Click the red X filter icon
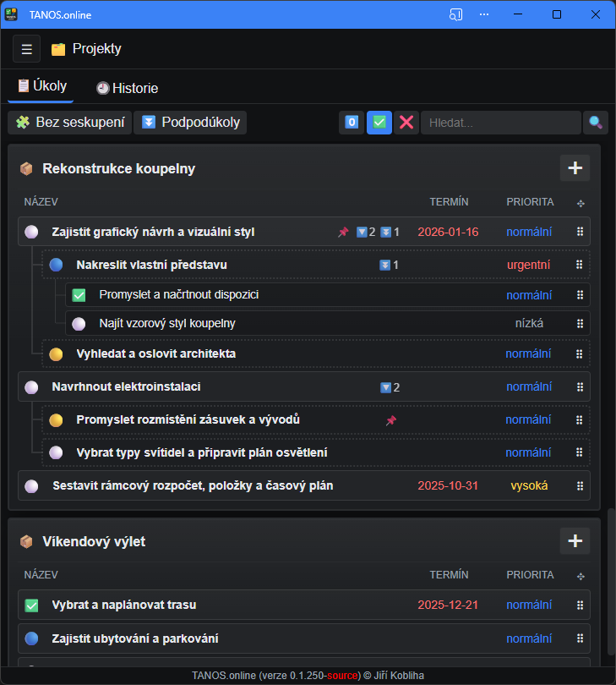 click(406, 123)
